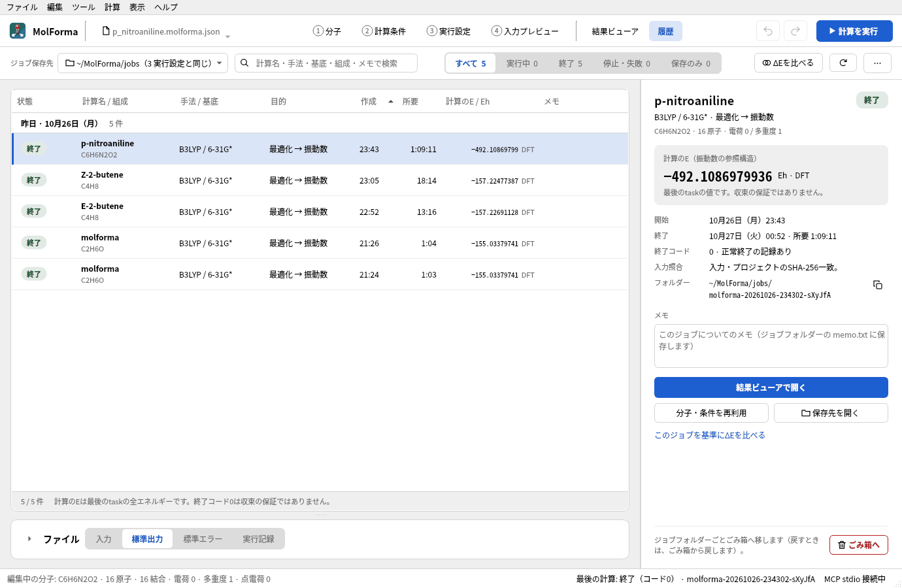Open the 計算 menu
The height and width of the screenshot is (588, 902).
click(x=112, y=7)
